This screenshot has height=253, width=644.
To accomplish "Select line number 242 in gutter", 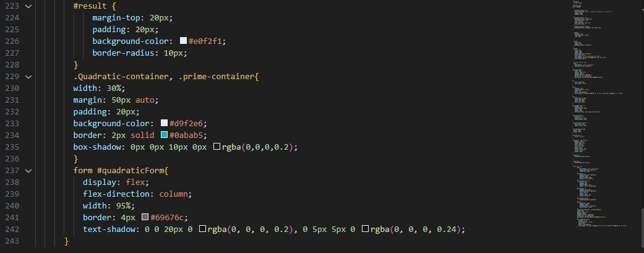I will [12, 229].
